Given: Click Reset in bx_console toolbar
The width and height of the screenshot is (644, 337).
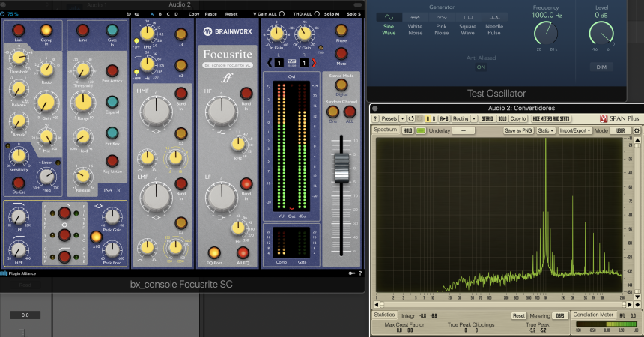Looking at the screenshot, I should pyautogui.click(x=231, y=14).
